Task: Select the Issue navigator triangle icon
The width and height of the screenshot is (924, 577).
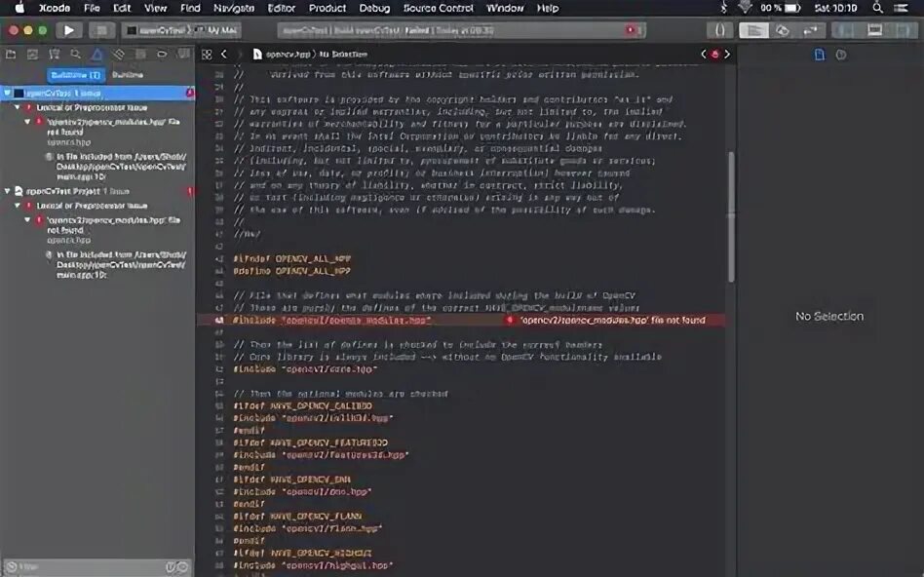Action: pyautogui.click(x=97, y=55)
